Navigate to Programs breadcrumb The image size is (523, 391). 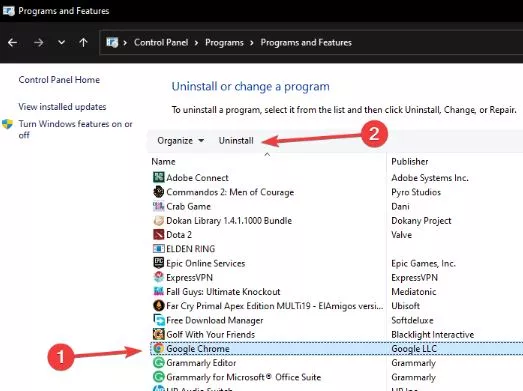224,43
